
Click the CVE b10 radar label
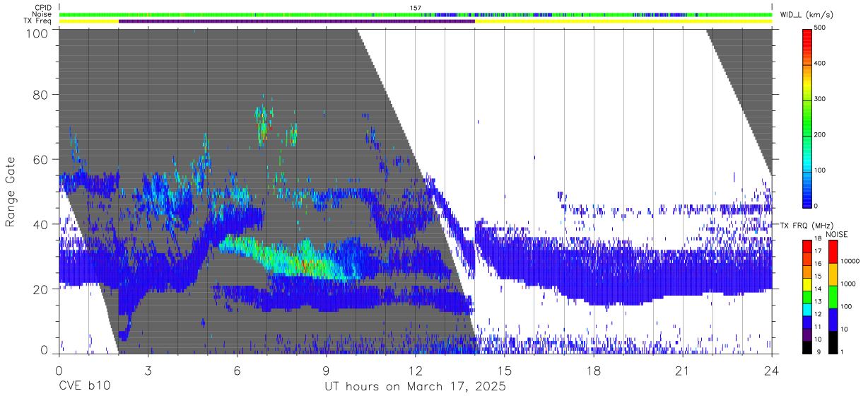point(84,387)
